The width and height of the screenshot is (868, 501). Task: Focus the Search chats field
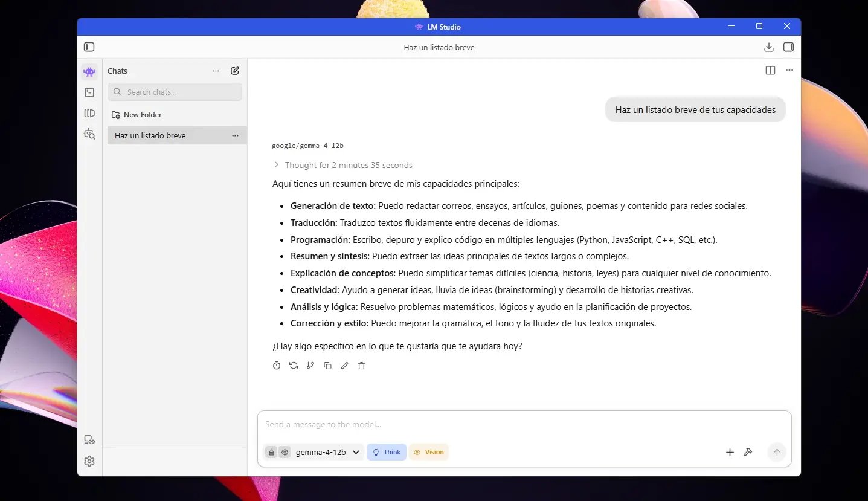175,92
